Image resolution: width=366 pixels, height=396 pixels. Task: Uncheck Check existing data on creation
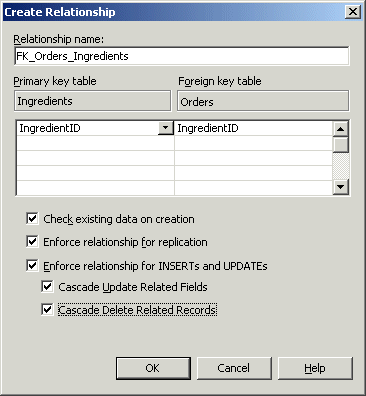point(32,219)
